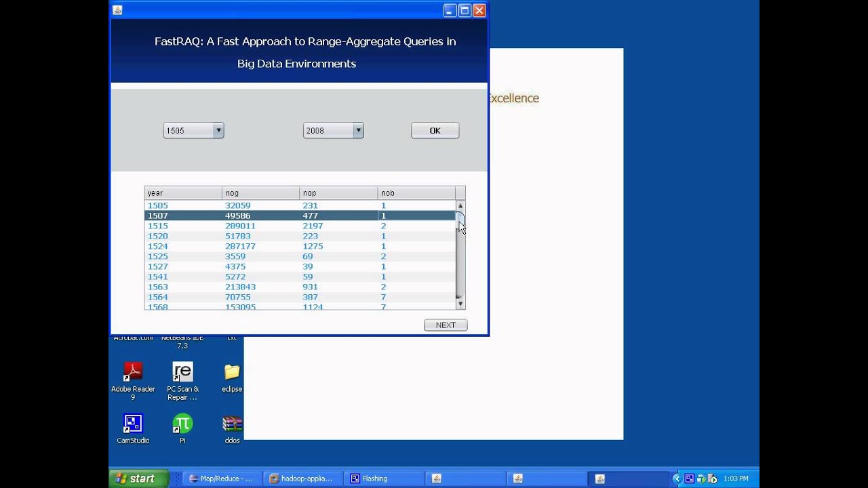The height and width of the screenshot is (488, 868).
Task: Select nop cell 387
Action: pyautogui.click(x=338, y=297)
